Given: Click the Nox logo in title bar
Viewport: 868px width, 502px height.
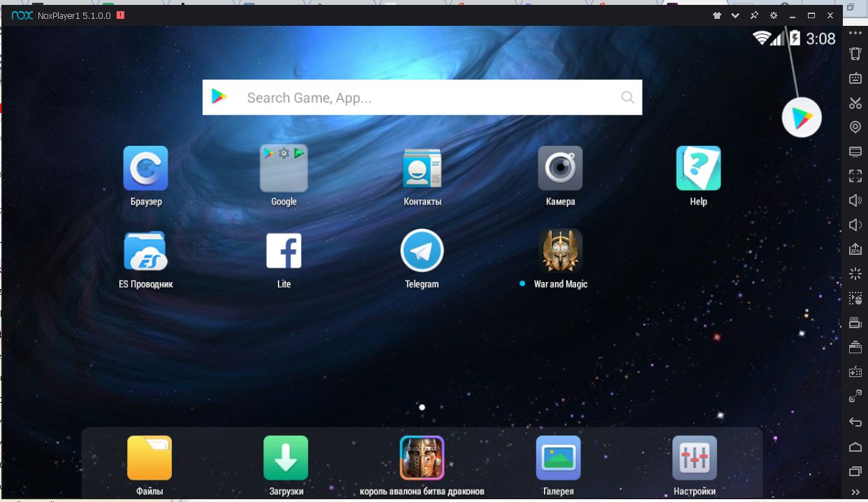Looking at the screenshot, I should (22, 15).
